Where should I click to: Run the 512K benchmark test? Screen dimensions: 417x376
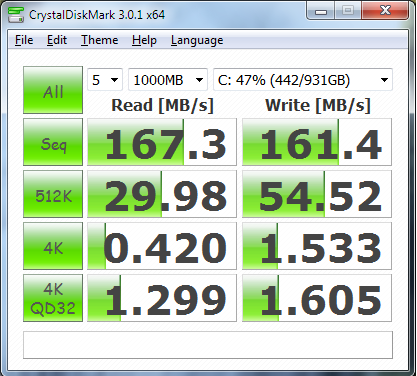coord(53,194)
